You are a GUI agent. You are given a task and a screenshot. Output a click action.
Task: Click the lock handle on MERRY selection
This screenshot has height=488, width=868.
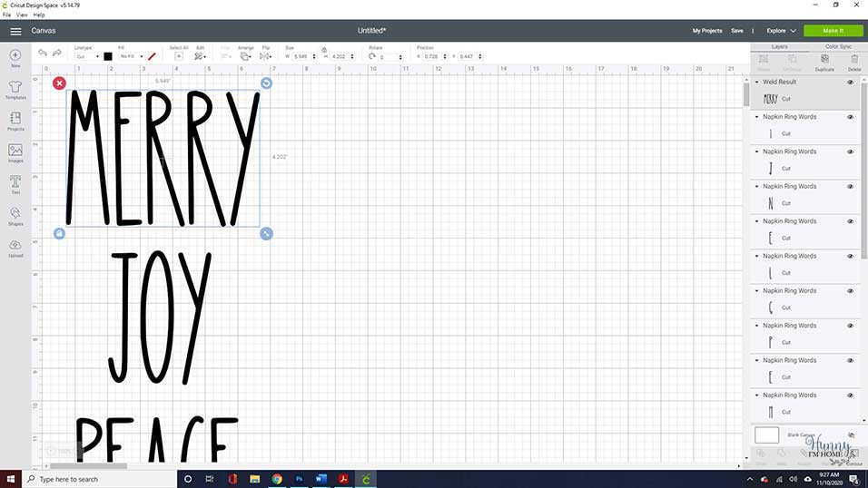tap(59, 233)
